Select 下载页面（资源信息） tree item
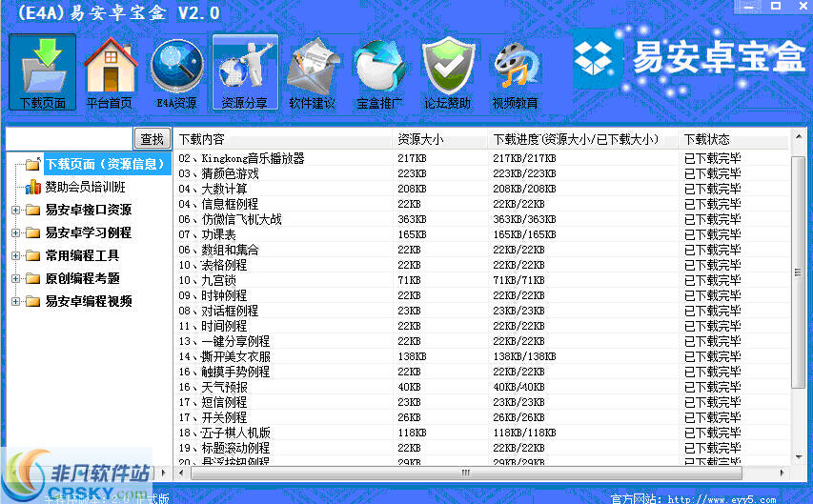813x504 pixels. (106, 164)
